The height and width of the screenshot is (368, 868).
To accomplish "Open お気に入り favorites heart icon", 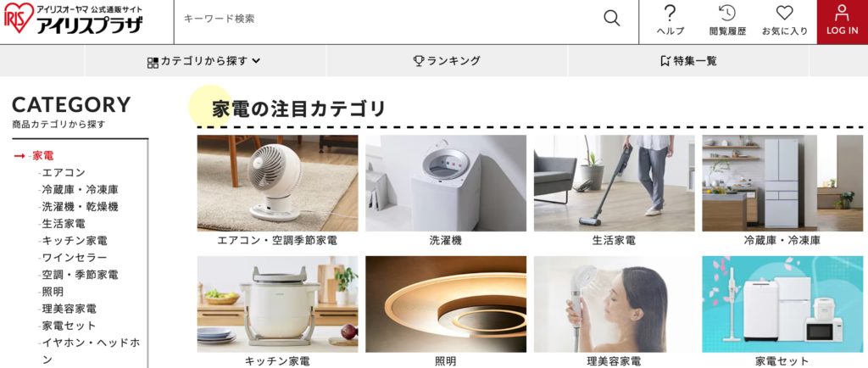I will [x=784, y=13].
